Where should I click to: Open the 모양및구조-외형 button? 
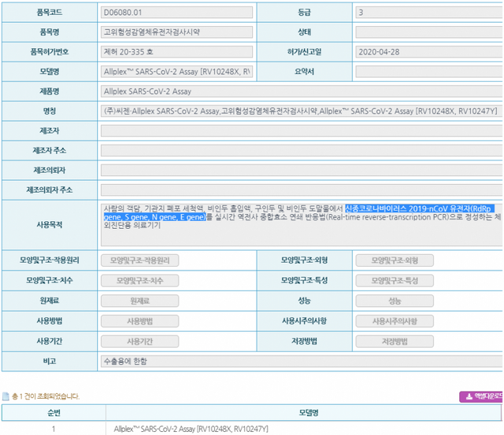click(x=395, y=260)
